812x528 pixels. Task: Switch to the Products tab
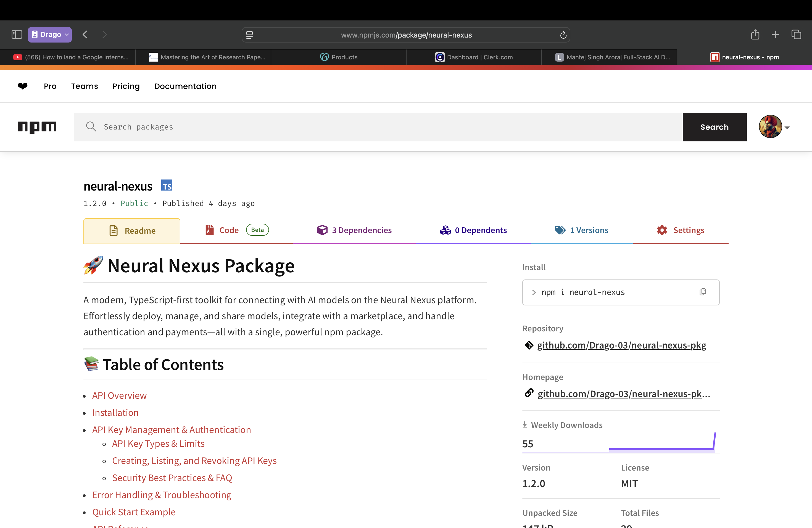point(338,57)
